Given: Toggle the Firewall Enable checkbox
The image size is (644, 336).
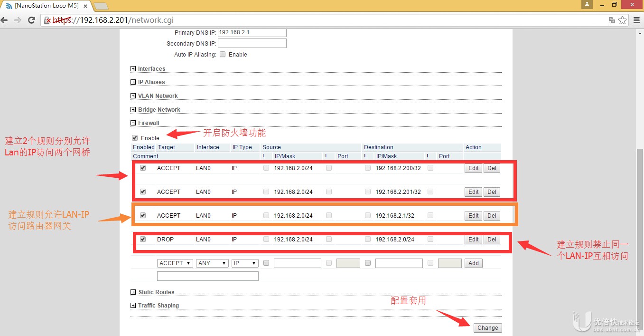Looking at the screenshot, I should coord(135,138).
